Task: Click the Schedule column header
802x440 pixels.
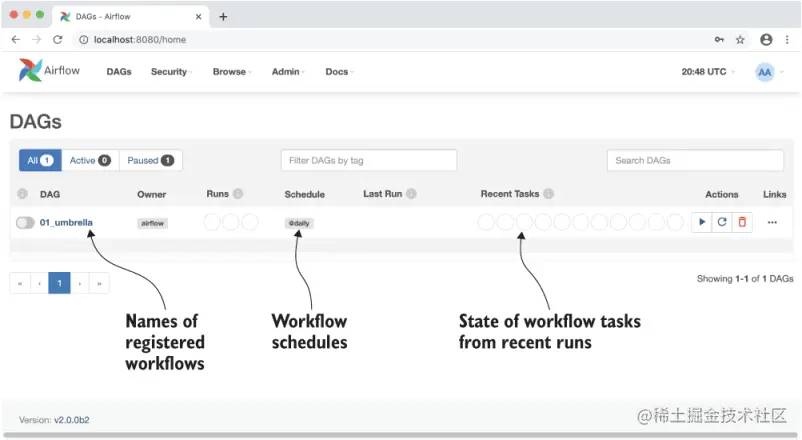Action: (304, 194)
